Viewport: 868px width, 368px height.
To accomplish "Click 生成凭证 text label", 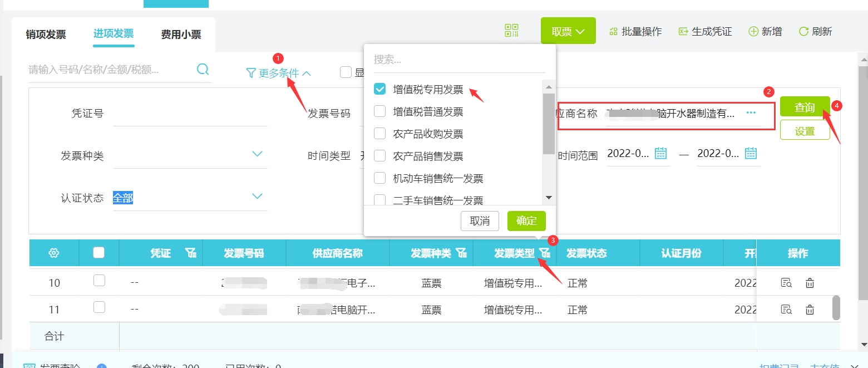I will point(712,32).
